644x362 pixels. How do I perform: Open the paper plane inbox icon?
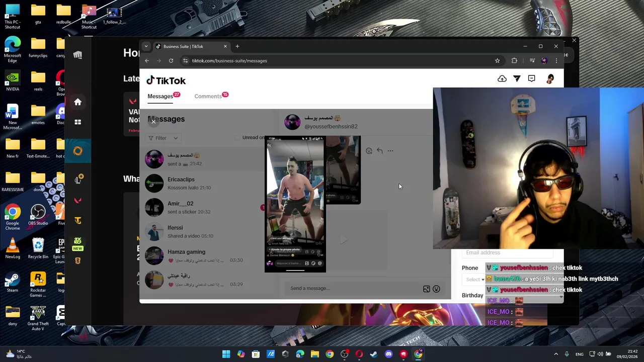pyautogui.click(x=517, y=78)
